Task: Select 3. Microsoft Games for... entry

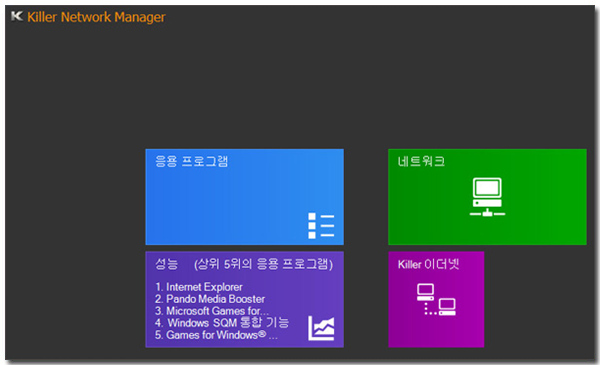Action: click(212, 311)
